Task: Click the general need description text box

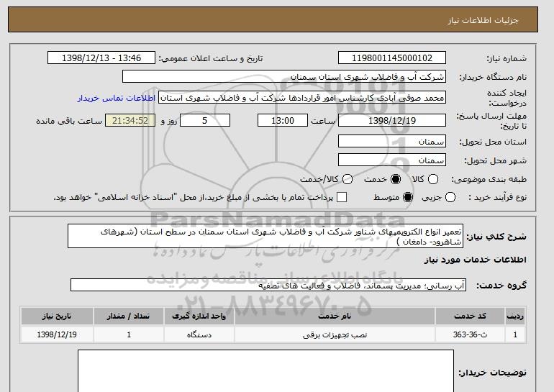Action: pos(265,236)
